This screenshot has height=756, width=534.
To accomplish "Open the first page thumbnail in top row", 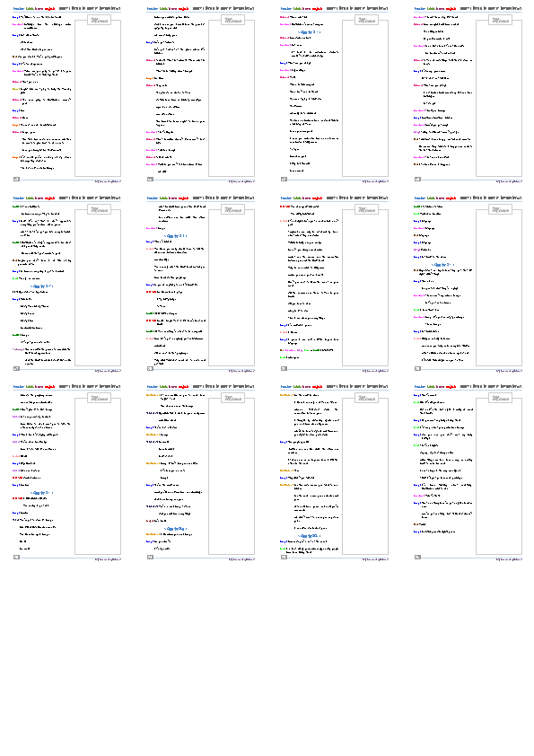I will pyautogui.click(x=66, y=94).
